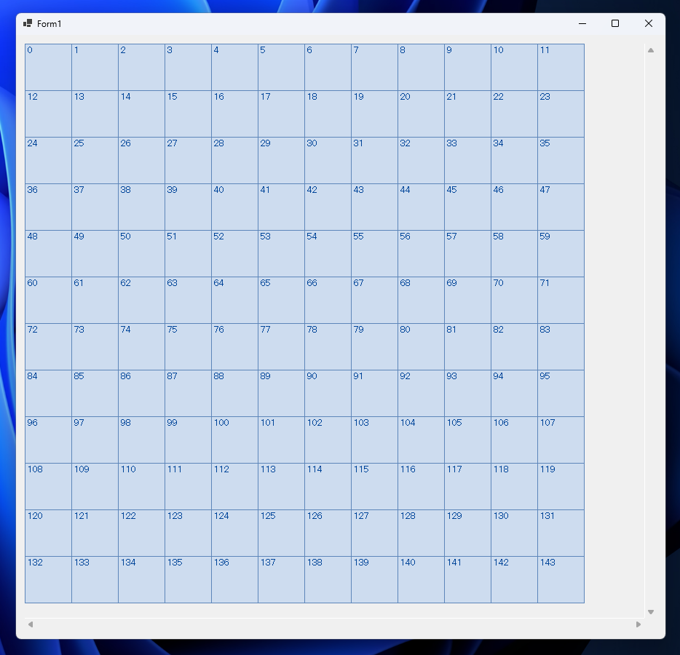
Task: Select grid cell 57
Action: [x=468, y=253]
